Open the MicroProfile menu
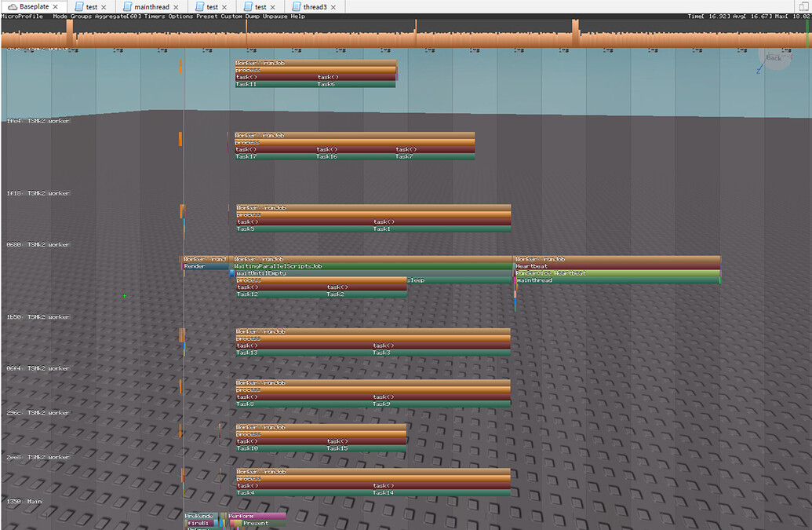The image size is (812, 530). (22, 16)
